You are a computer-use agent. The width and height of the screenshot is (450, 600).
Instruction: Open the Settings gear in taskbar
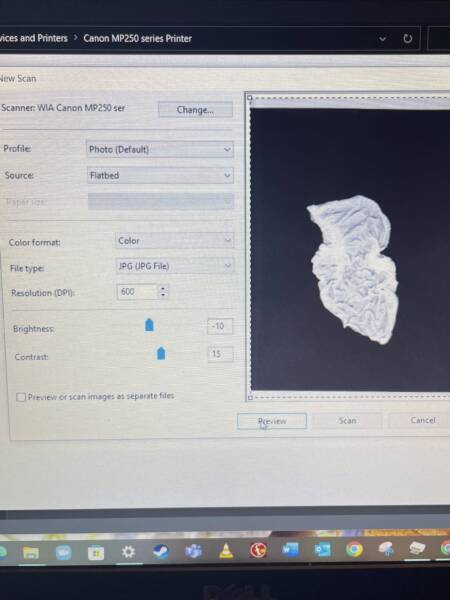coord(128,552)
